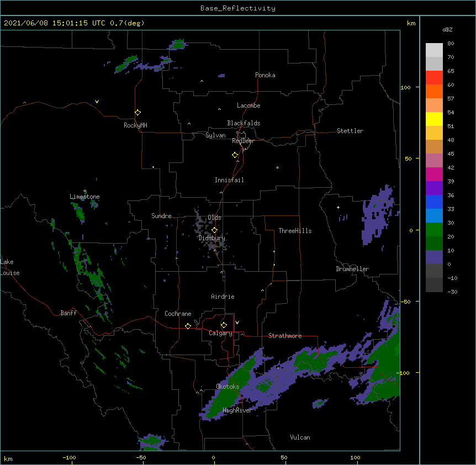Pick the green 20–30 dBZ legend swatch

pos(434,230)
